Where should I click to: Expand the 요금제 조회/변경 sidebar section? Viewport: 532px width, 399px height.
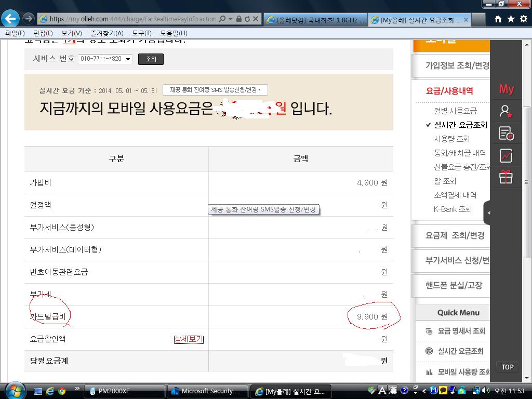[x=455, y=235]
